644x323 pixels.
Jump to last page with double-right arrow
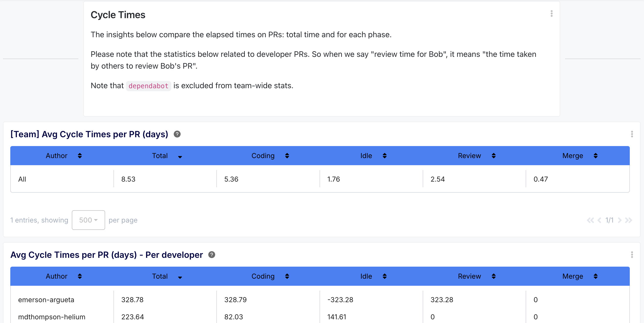[x=628, y=220]
